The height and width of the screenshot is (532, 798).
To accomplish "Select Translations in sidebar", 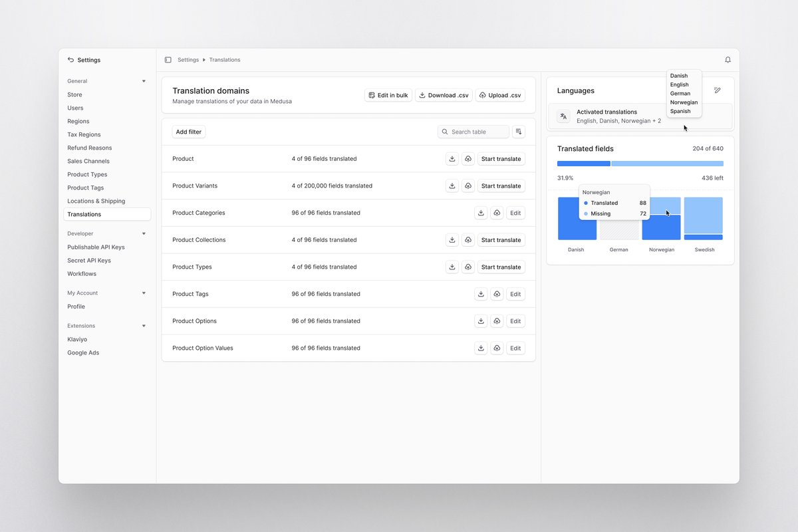I will 107,214.
